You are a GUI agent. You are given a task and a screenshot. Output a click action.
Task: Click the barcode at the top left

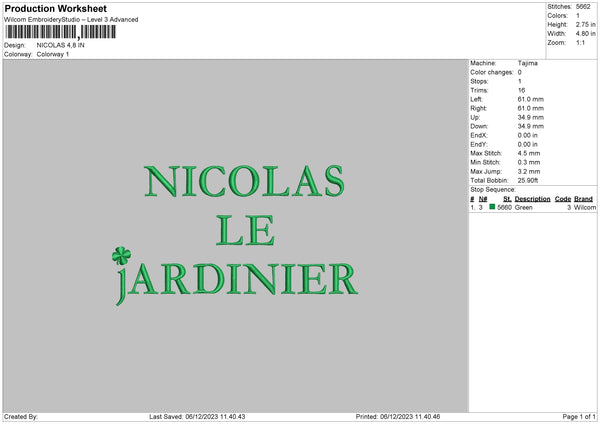point(60,32)
